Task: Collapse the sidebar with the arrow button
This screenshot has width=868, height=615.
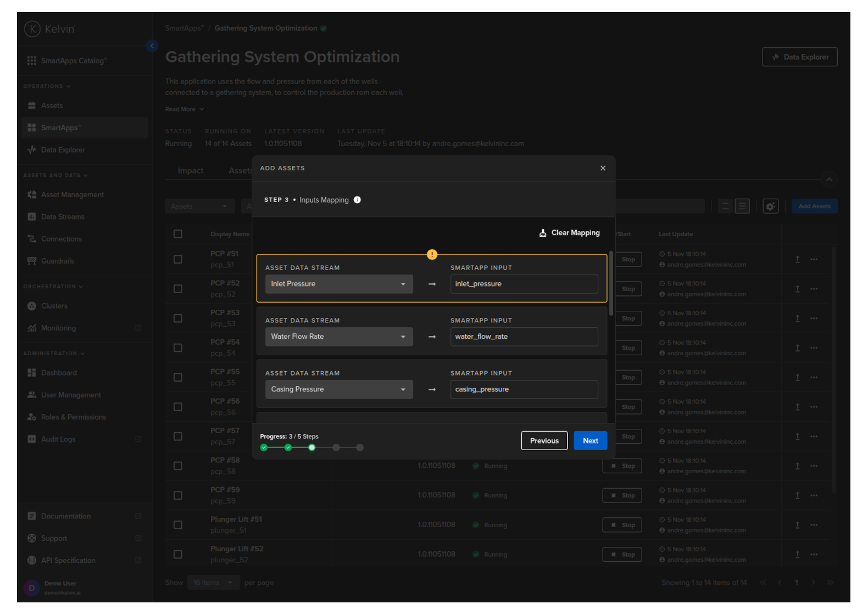Action: point(152,46)
